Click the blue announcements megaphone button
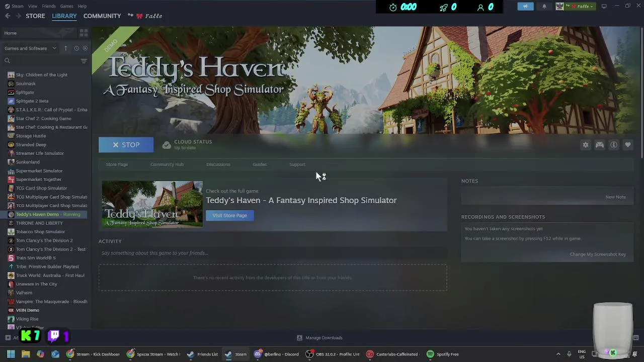 click(525, 7)
